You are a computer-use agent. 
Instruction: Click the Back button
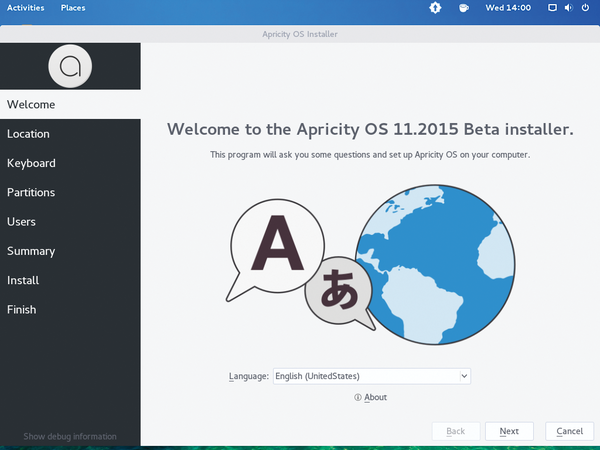pyautogui.click(x=456, y=431)
